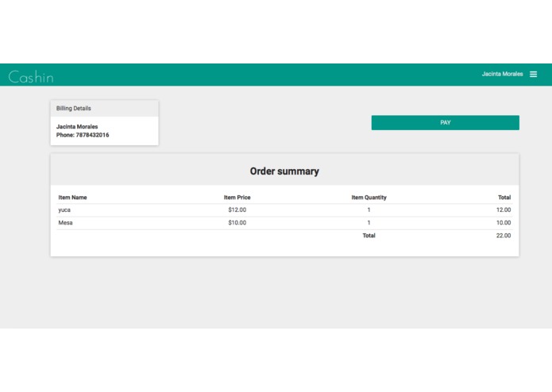The width and height of the screenshot is (552, 392).
Task: Click the Cashin logo
Action: pos(31,77)
